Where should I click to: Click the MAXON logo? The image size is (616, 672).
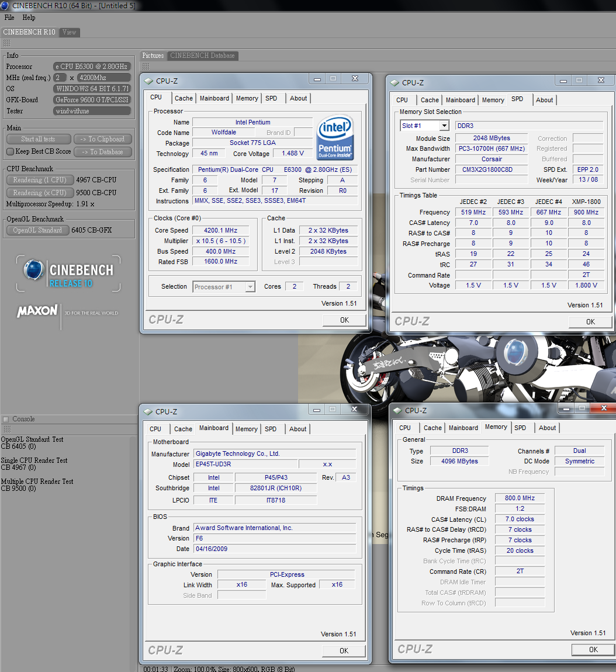click(37, 311)
